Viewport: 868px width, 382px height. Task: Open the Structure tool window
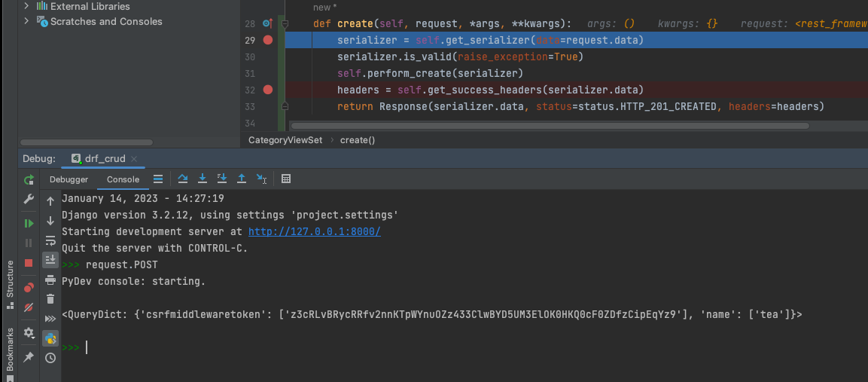pos(10,284)
